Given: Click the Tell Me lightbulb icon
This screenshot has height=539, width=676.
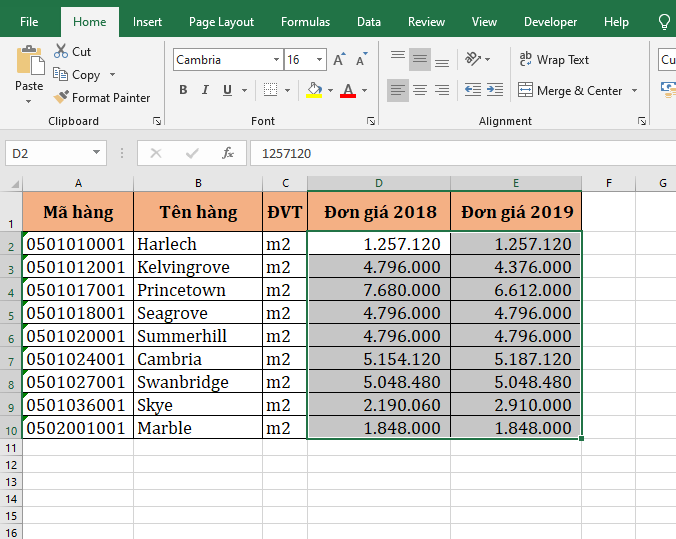Looking at the screenshot, I should pos(664,21).
